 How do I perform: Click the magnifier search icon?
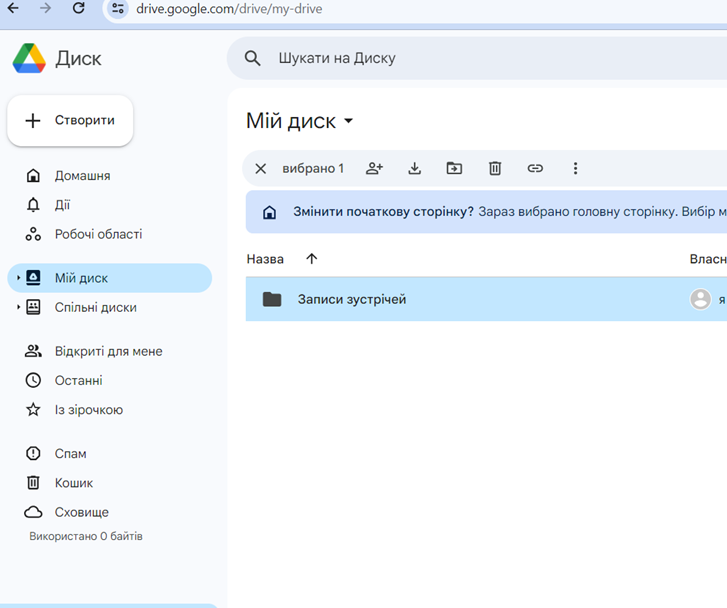coord(252,58)
